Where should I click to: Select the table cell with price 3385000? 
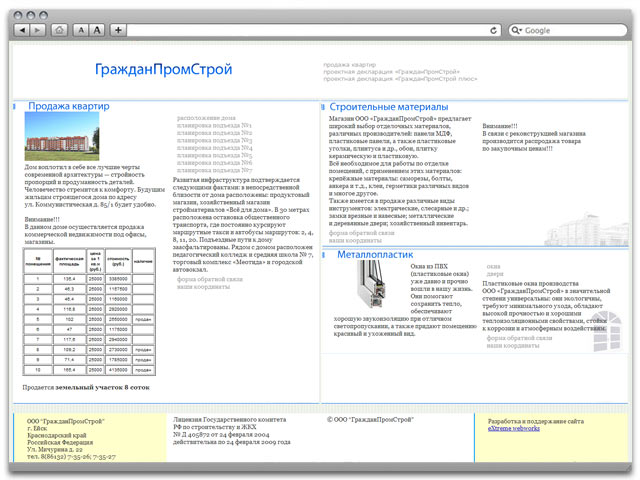click(118, 279)
